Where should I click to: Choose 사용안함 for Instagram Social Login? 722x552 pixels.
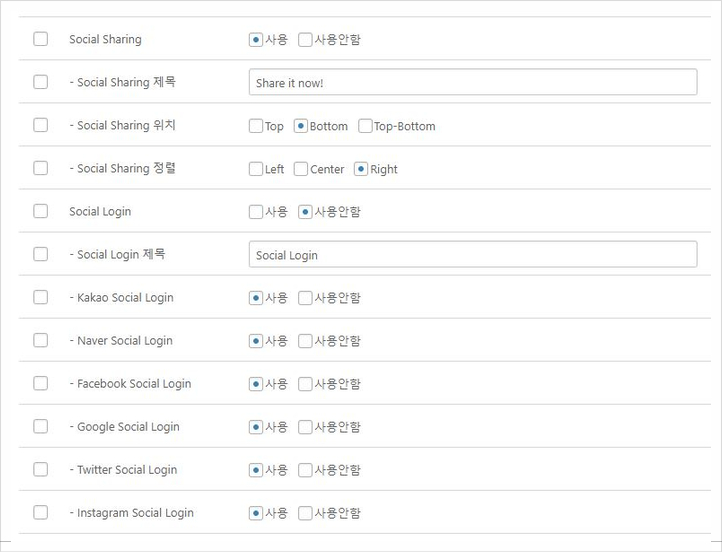(305, 513)
